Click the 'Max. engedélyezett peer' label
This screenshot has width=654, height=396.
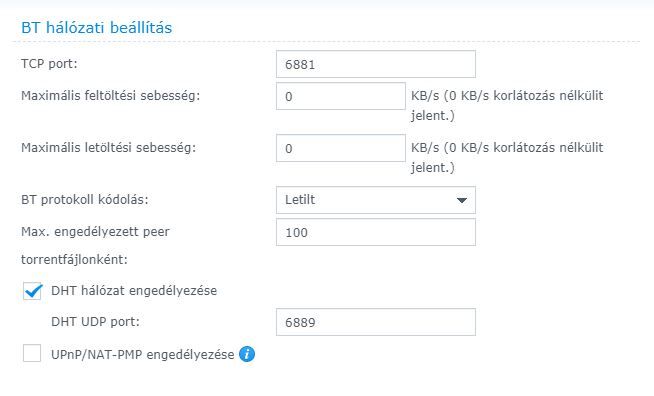(95, 232)
